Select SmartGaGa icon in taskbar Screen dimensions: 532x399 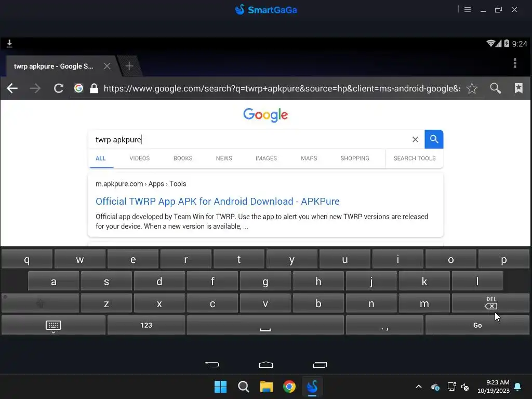[x=312, y=387]
